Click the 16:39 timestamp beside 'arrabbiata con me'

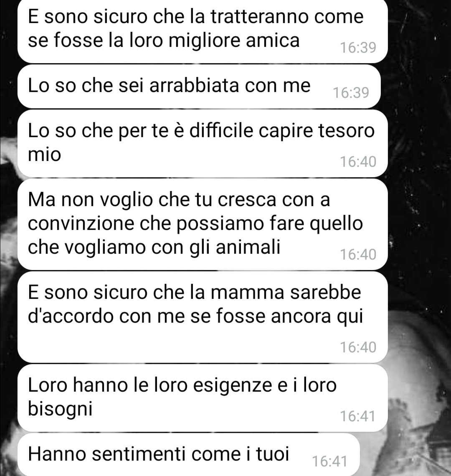point(351,93)
